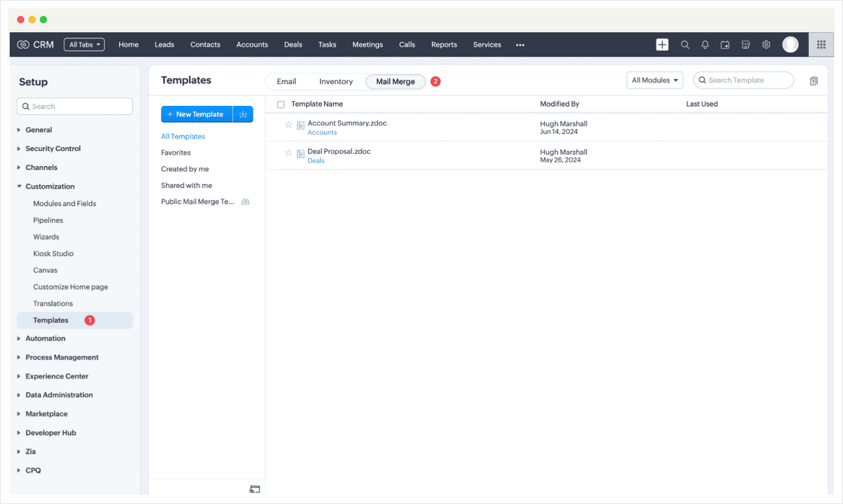Open Translations under Customization

(x=53, y=304)
